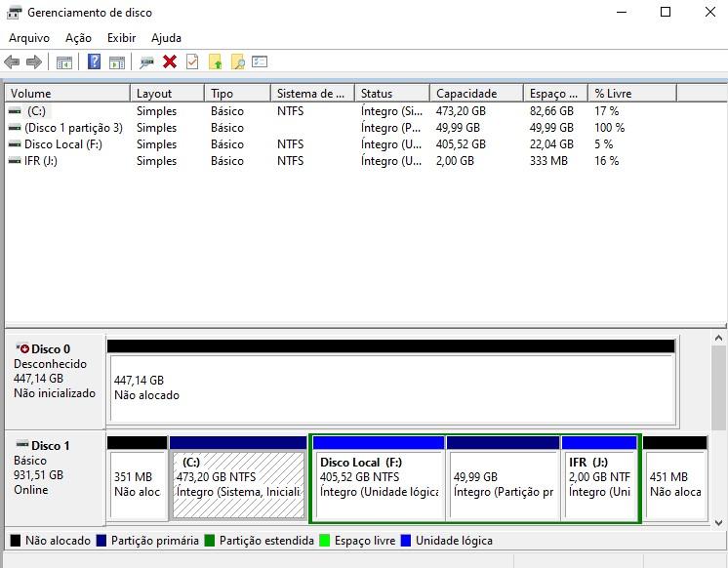Click the list settings toolbar icon
This screenshot has width=728, height=568.
point(260,61)
